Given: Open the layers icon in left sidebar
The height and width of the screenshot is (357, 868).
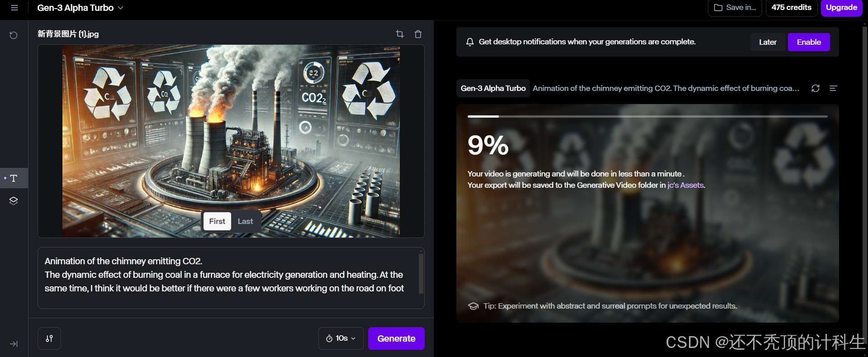Looking at the screenshot, I should pos(14,201).
